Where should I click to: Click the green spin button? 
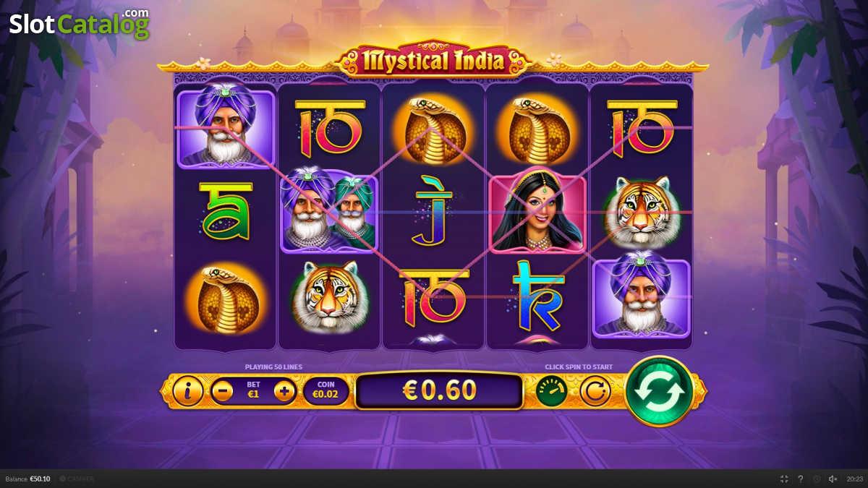point(659,391)
